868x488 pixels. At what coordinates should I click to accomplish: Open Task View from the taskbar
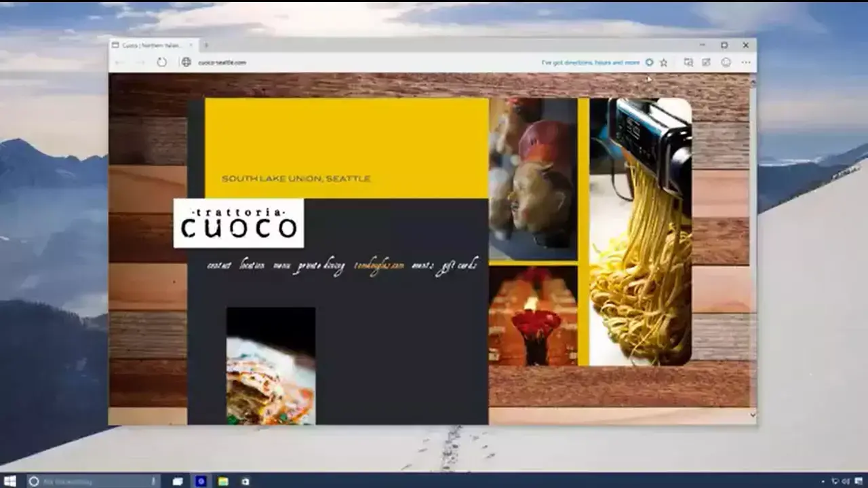[178, 481]
